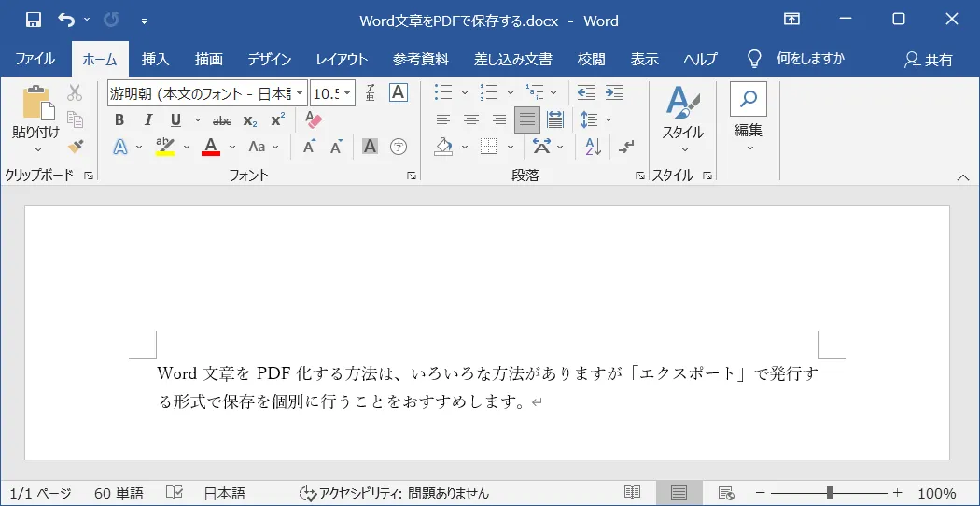
Task: Toggle Strikethrough formatting
Action: pyautogui.click(x=222, y=120)
